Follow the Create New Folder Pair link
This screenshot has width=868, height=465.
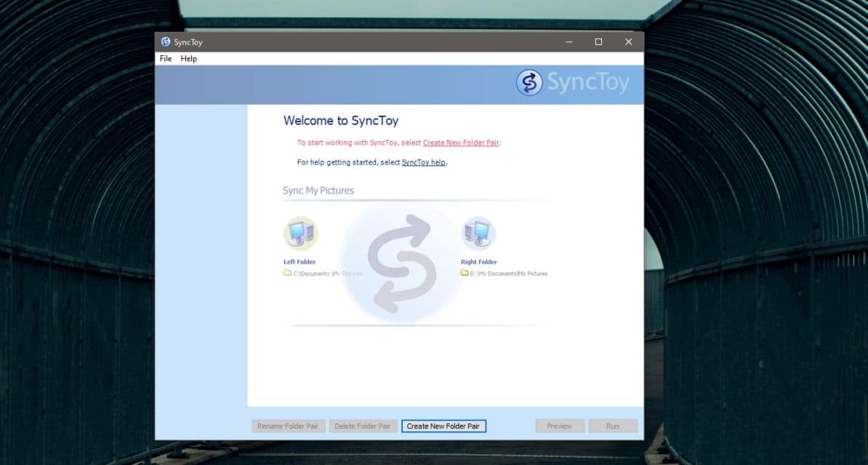461,143
